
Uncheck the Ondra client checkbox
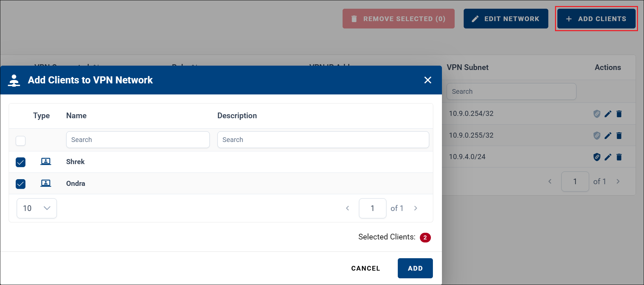pyautogui.click(x=21, y=184)
